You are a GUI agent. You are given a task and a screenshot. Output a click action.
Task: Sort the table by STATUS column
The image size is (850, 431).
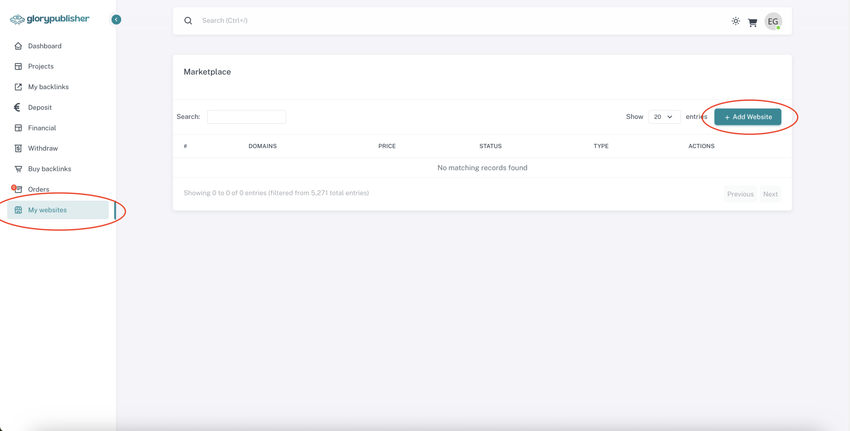tap(491, 146)
